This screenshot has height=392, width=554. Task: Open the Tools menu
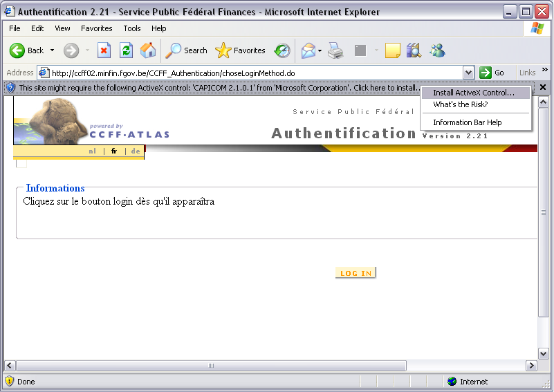coord(132,28)
